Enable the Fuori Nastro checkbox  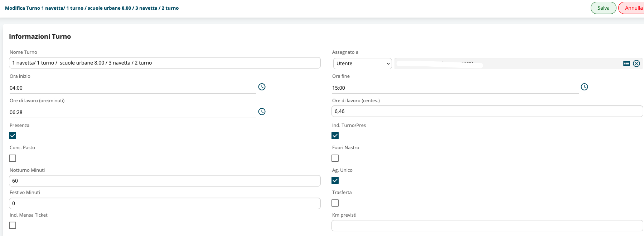pos(335,158)
